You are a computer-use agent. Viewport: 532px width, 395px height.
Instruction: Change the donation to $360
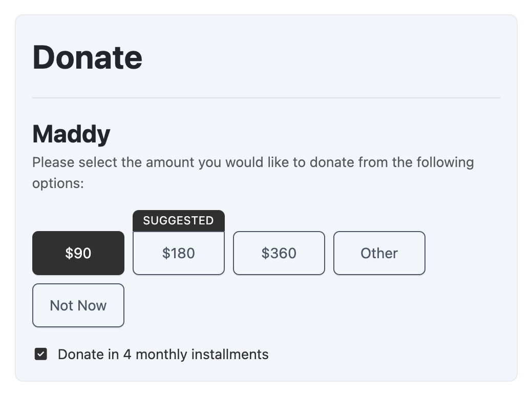coord(279,253)
